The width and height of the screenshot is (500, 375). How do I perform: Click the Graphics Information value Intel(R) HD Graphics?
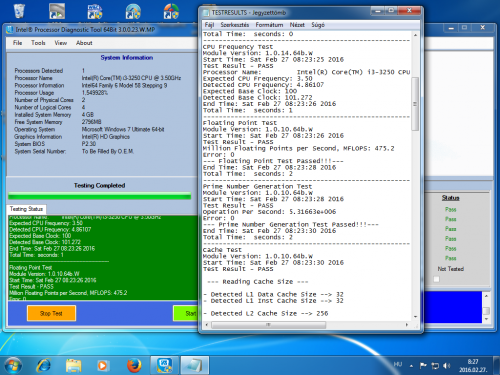coord(106,137)
